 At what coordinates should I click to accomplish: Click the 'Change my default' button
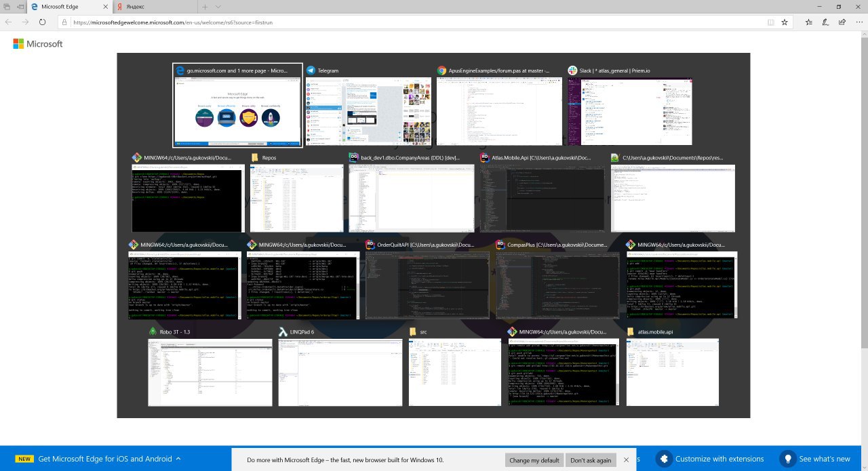pyautogui.click(x=534, y=459)
